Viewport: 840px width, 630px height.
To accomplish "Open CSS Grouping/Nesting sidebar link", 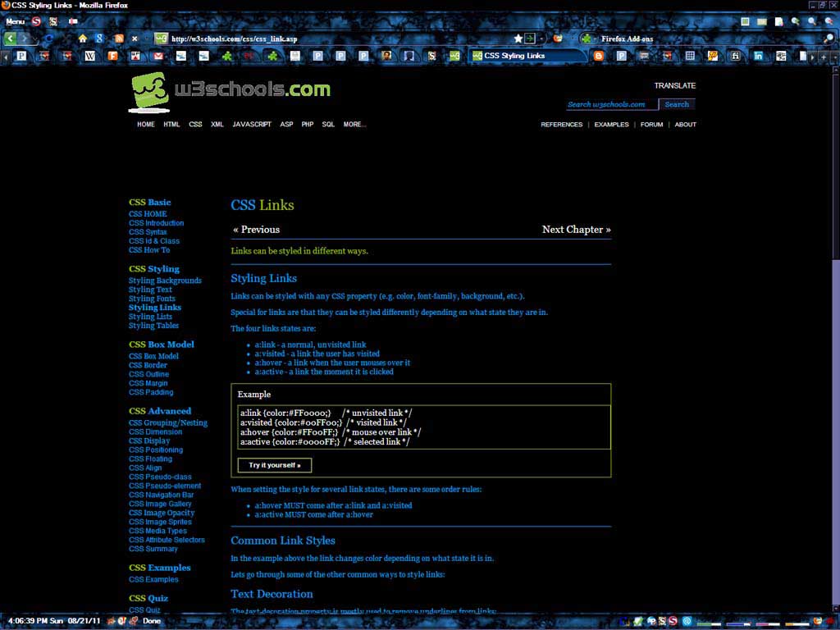I will pyautogui.click(x=168, y=422).
